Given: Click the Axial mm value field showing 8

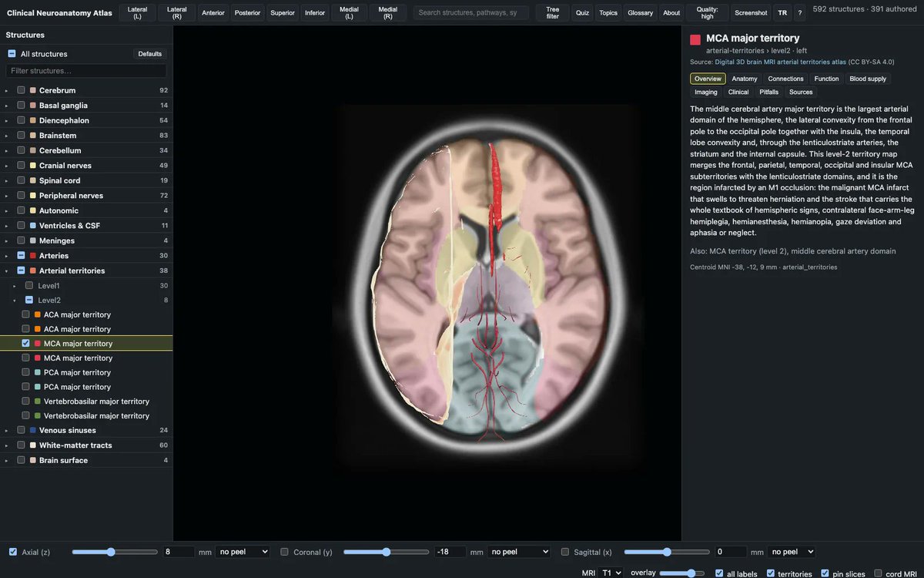Looking at the screenshot, I should click(x=179, y=552).
